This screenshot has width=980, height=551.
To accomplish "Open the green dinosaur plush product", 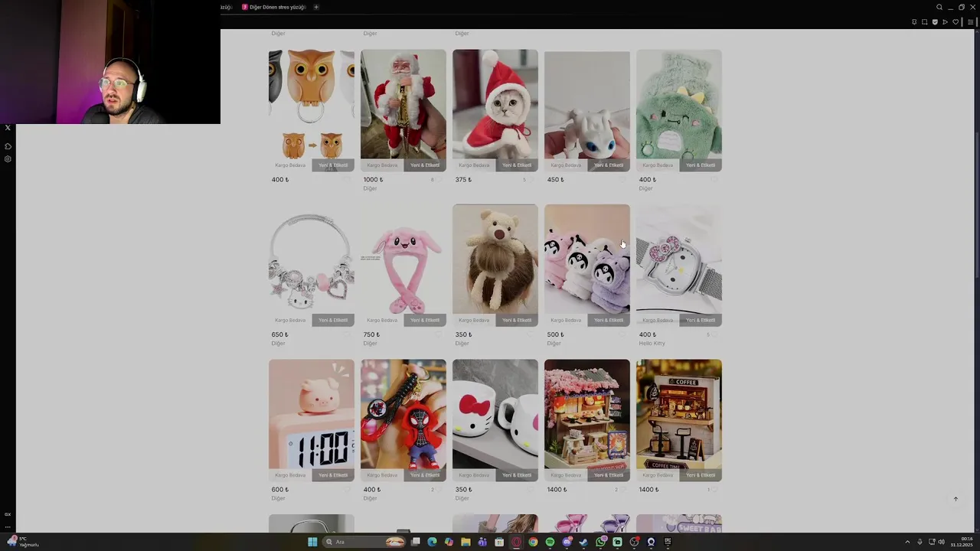I will 679,110.
